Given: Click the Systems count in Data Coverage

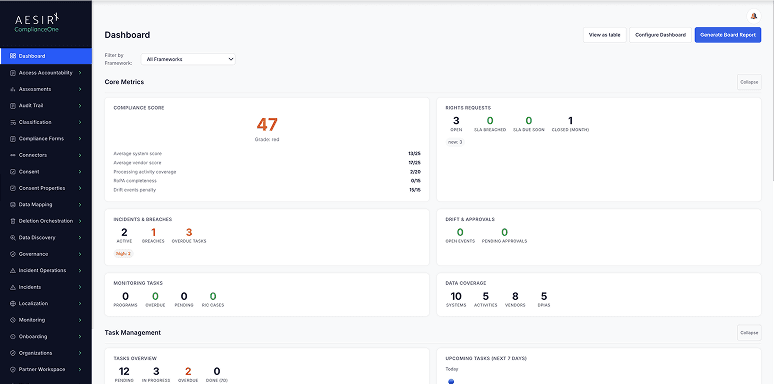Looking at the screenshot, I should point(456,297).
